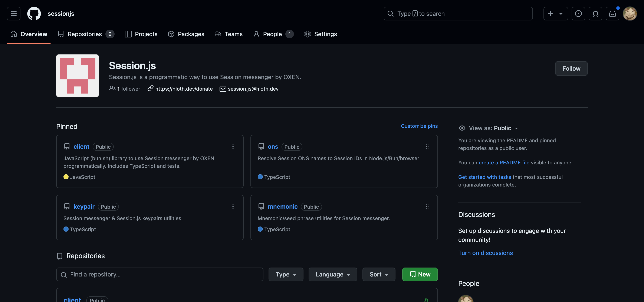The image size is (644, 302).
Task: Click the plus create-new icon
Action: 551,13
